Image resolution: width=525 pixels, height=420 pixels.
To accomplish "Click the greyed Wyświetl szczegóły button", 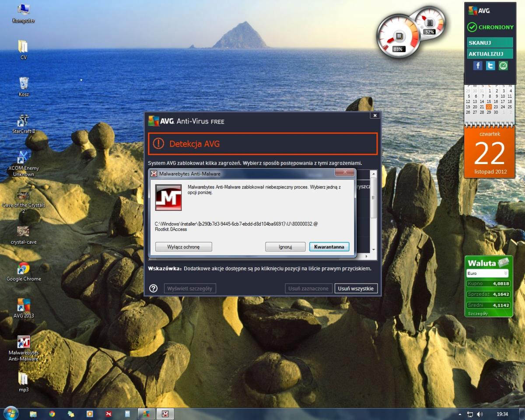I will pyautogui.click(x=190, y=288).
